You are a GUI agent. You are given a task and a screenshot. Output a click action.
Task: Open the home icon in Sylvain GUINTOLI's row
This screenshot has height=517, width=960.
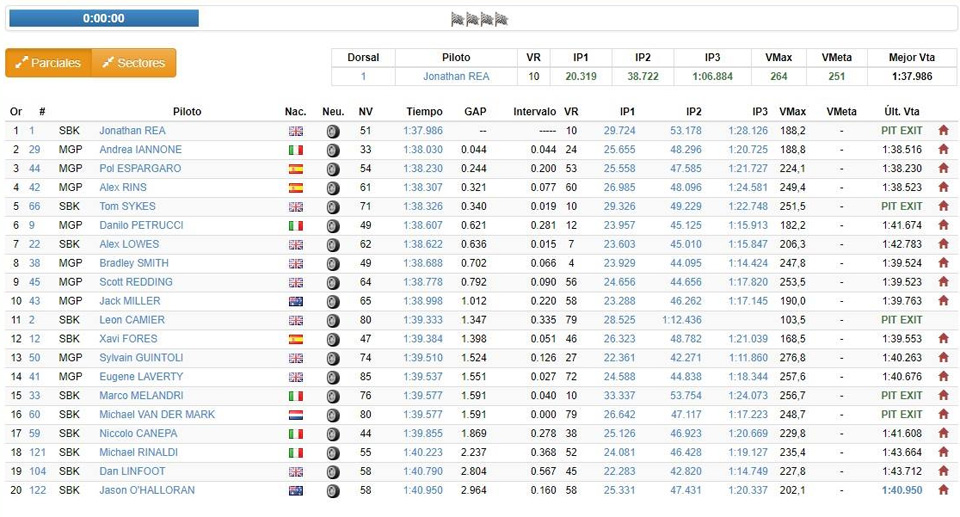tap(943, 358)
